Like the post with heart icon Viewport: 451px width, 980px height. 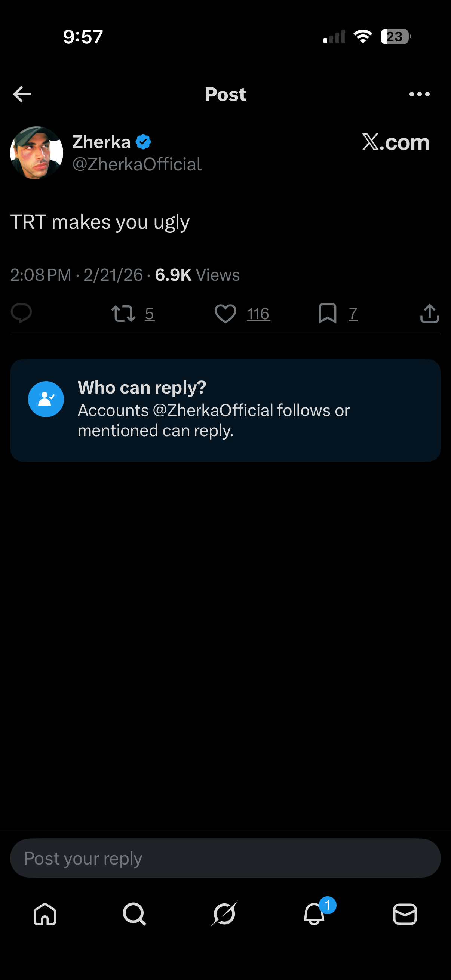point(225,314)
